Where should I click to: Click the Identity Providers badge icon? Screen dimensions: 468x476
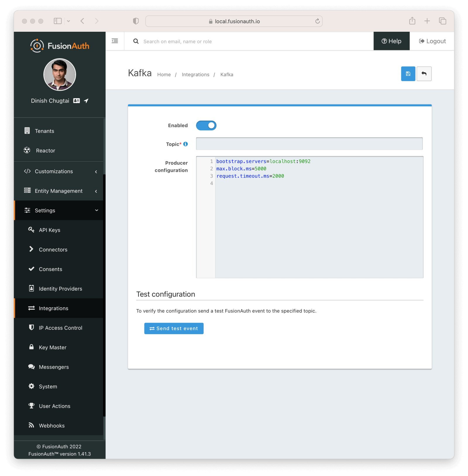[31, 288]
